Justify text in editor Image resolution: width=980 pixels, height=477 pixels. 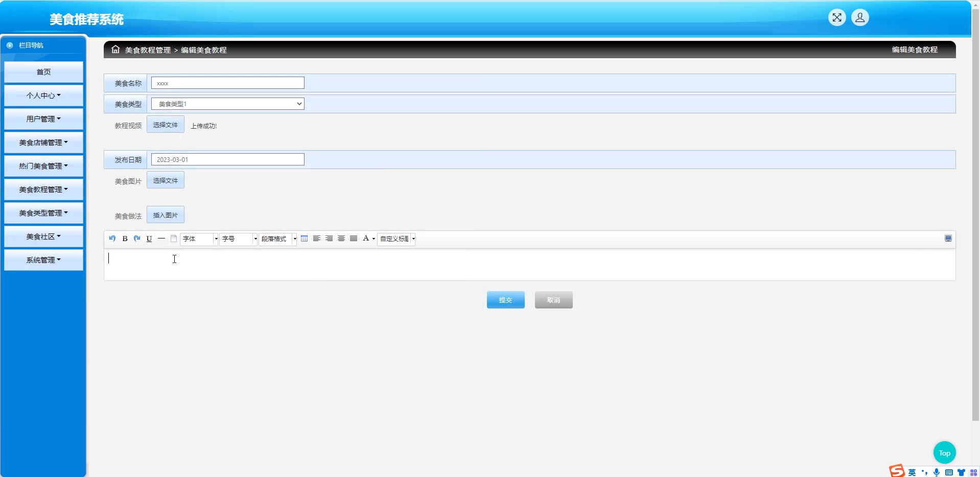point(354,238)
